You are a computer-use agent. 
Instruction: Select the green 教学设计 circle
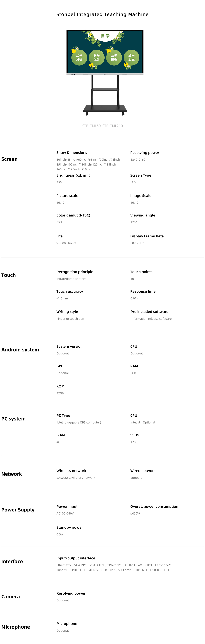[96, 58]
